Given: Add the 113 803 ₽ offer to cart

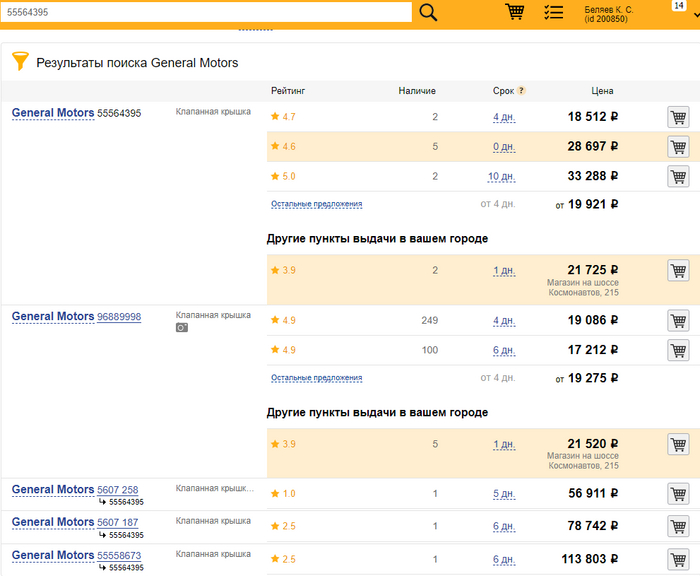Looking at the screenshot, I should (x=678, y=558).
